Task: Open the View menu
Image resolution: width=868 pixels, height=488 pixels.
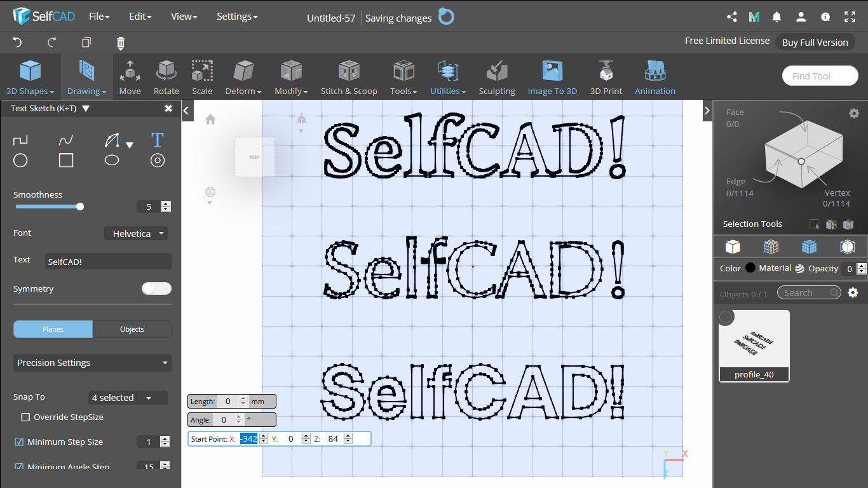Action: point(184,17)
